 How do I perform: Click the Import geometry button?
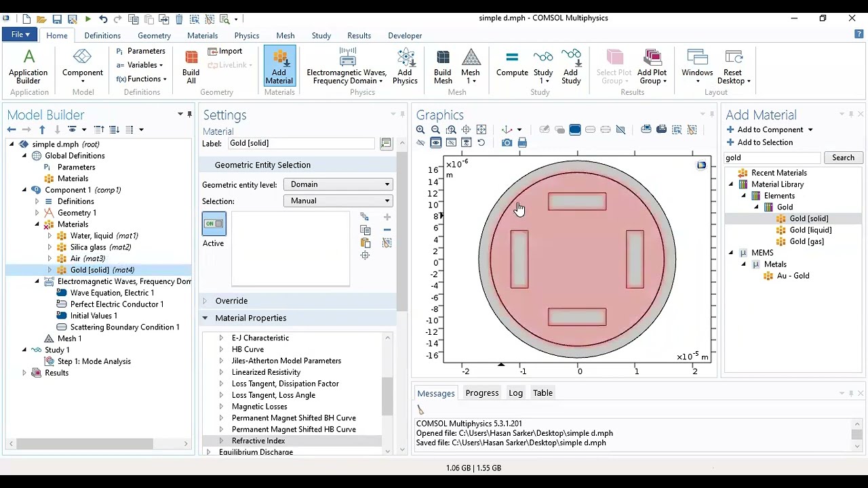(x=225, y=51)
